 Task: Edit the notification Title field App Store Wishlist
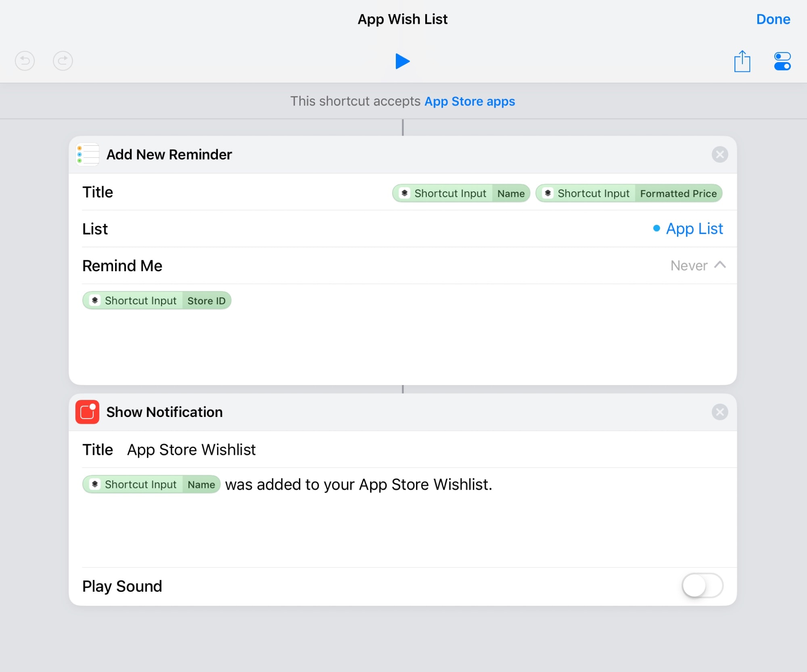(191, 449)
